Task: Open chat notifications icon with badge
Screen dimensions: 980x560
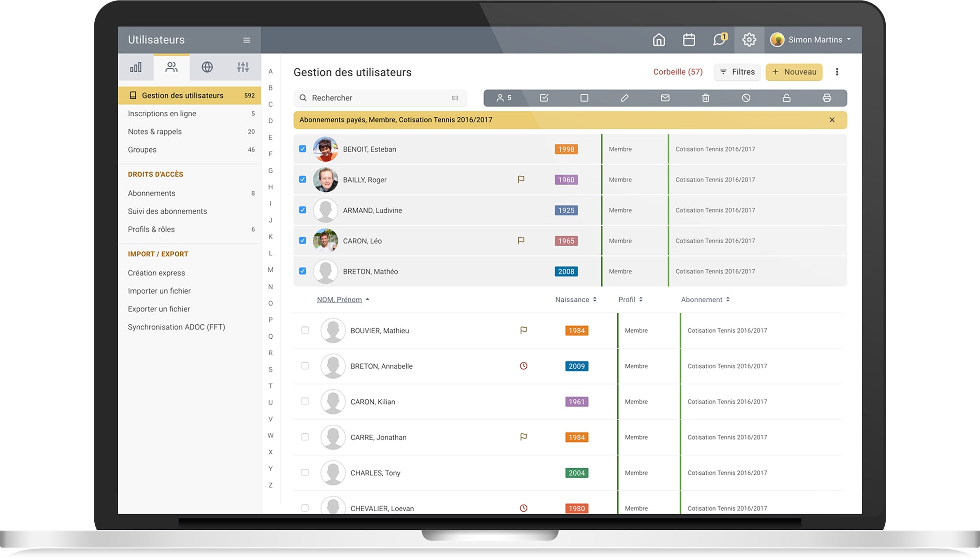Action: click(x=719, y=40)
